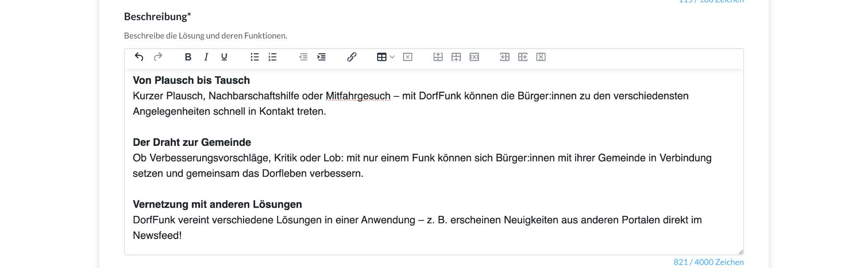Insert a numbered list

tap(273, 57)
